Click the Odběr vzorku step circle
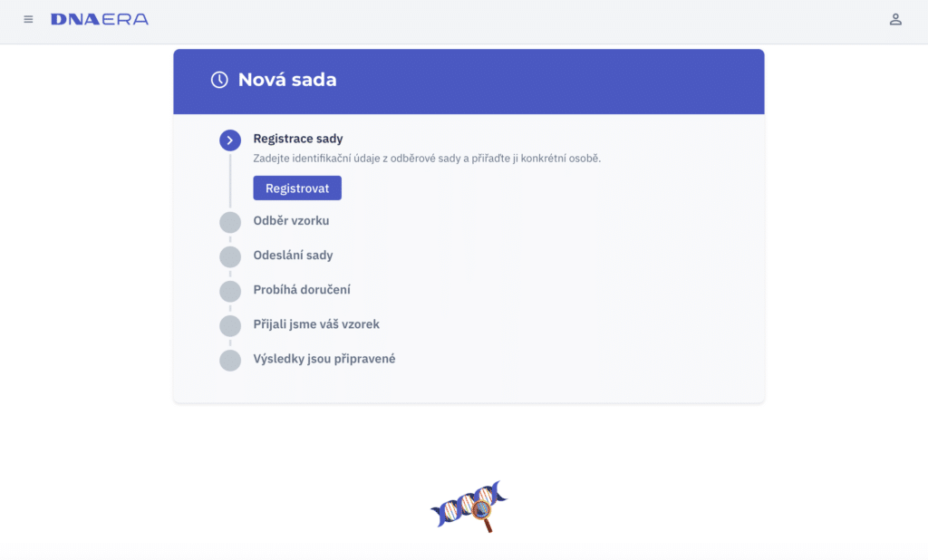Image resolution: width=928 pixels, height=560 pixels. (x=230, y=222)
